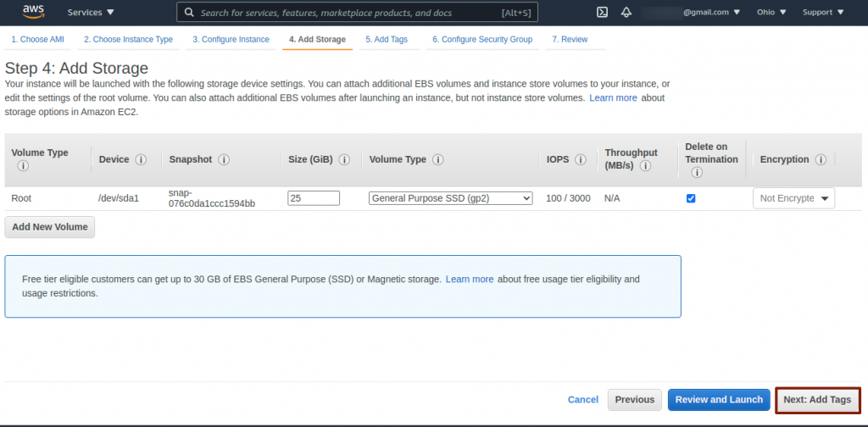
Task: Show info for first Volume Type column
Action: [x=23, y=166]
